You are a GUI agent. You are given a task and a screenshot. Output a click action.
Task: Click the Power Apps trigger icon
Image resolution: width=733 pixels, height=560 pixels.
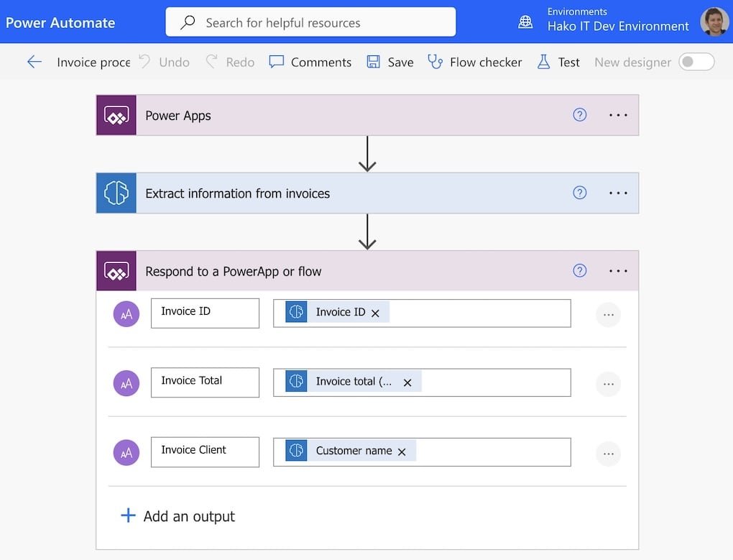click(x=116, y=116)
